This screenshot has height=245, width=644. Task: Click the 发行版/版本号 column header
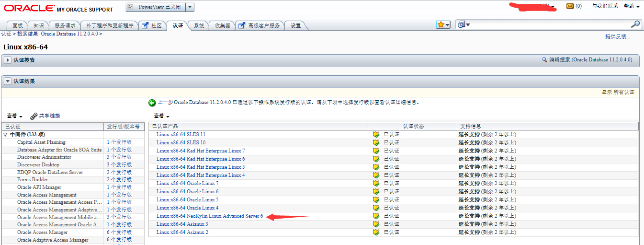[124, 127]
